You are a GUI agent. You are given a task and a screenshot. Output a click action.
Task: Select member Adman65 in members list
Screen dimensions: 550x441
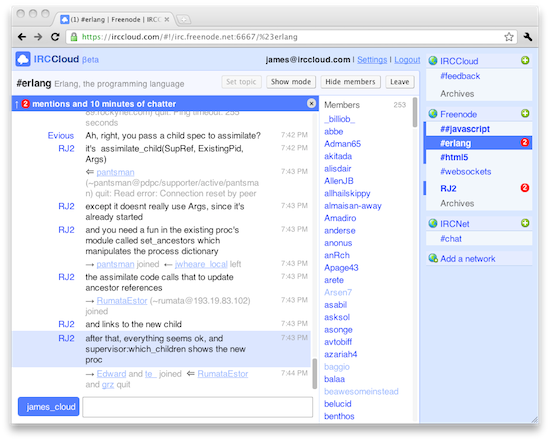pyautogui.click(x=342, y=144)
